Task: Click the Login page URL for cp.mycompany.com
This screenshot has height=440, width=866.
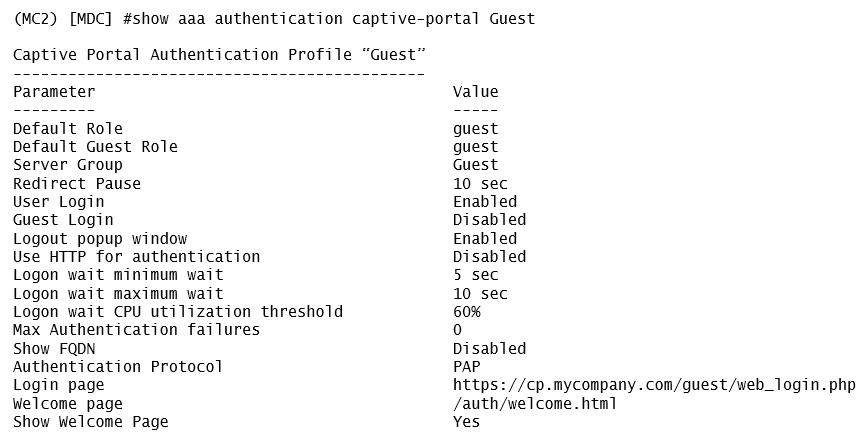Action: click(654, 385)
